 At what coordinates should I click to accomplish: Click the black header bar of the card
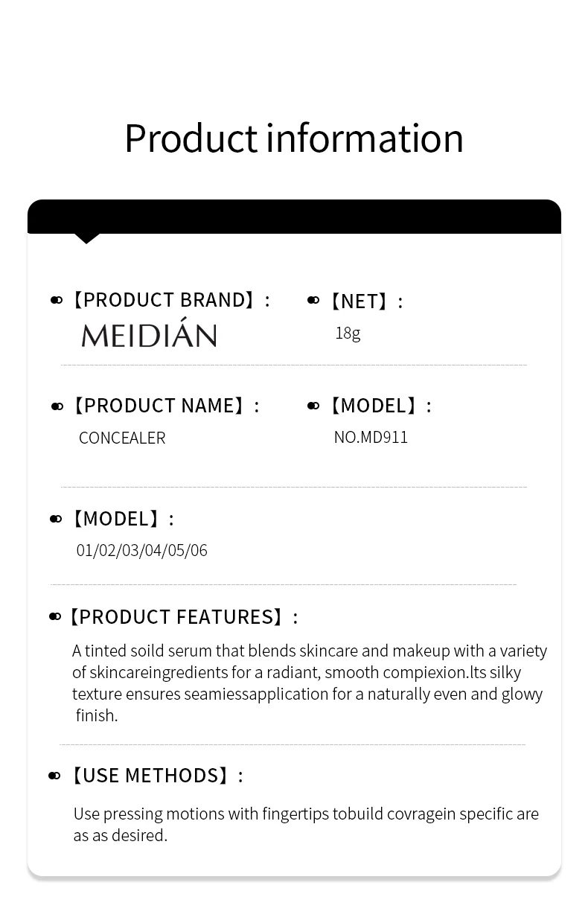(294, 217)
